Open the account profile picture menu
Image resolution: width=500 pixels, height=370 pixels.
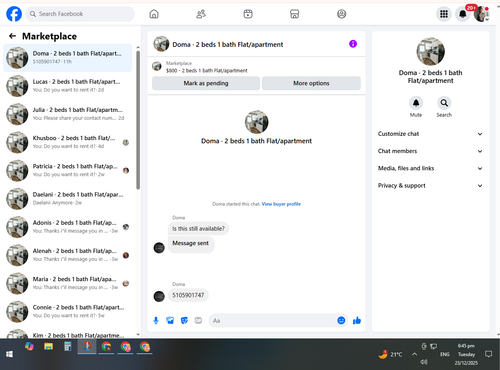[x=482, y=14]
